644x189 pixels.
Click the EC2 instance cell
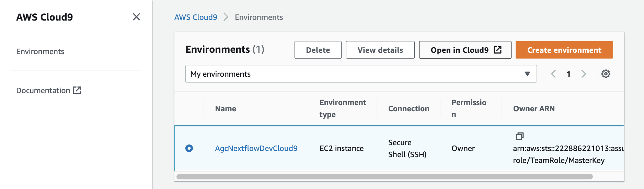pos(342,148)
